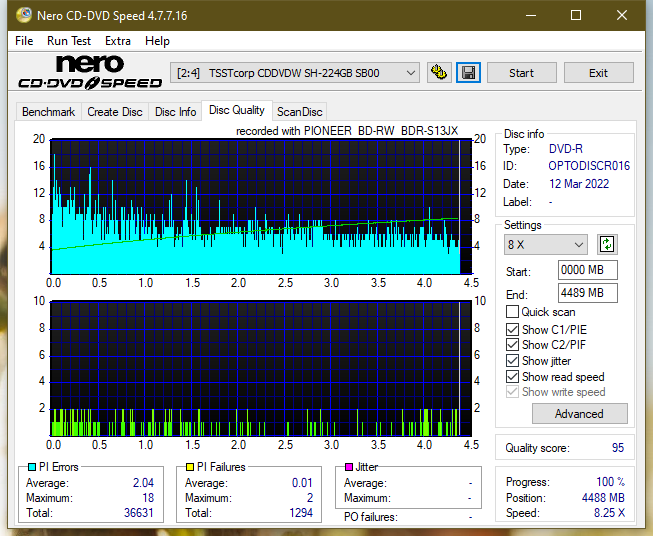The height and width of the screenshot is (536, 653).
Task: Minimize the Nero window
Action: pos(531,15)
